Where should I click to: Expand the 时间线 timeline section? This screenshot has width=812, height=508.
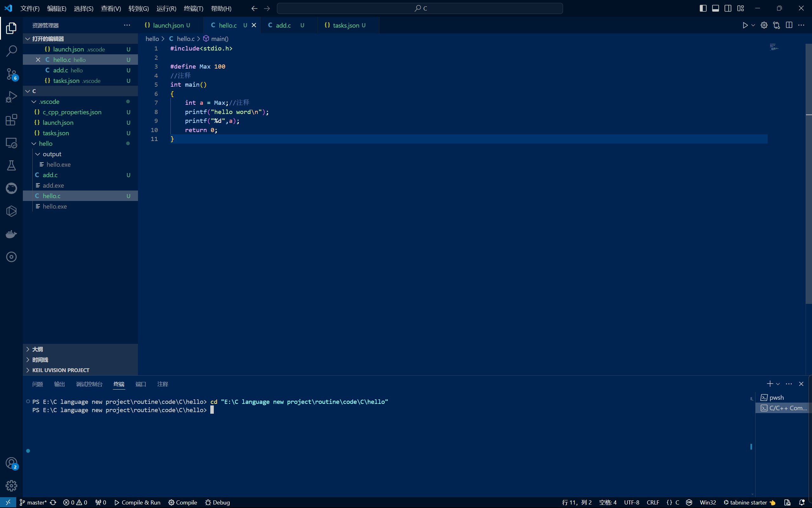tap(81, 359)
